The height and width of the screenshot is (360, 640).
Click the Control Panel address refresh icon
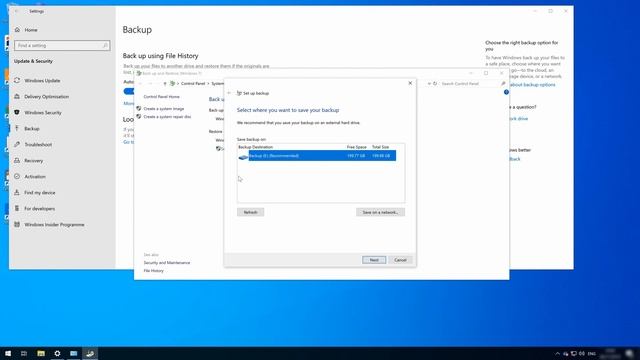(435, 84)
